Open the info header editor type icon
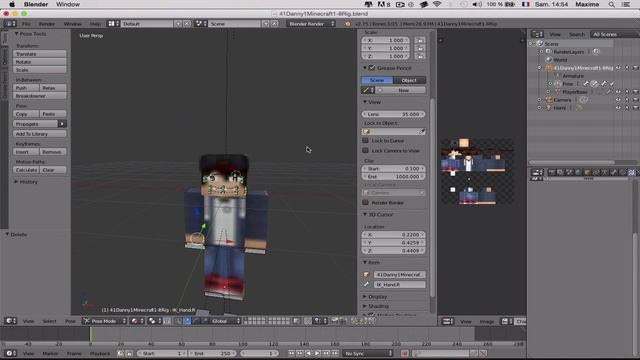The height and width of the screenshot is (360, 640). click(10, 24)
